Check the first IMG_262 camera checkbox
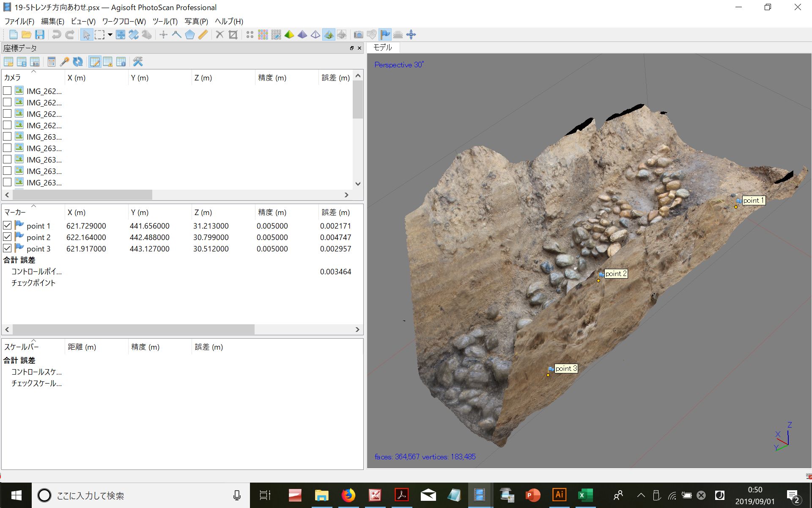The height and width of the screenshot is (508, 812). pos(7,91)
